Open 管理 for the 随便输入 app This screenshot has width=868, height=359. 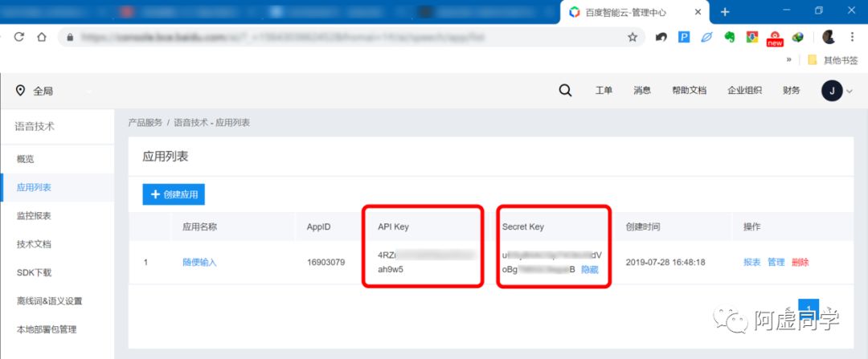pyautogui.click(x=776, y=262)
